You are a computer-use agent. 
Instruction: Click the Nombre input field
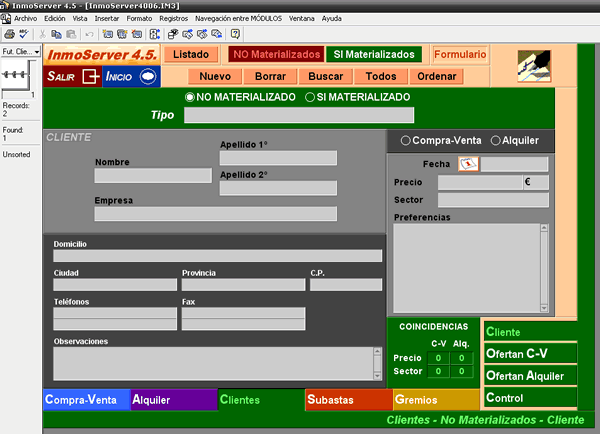click(x=153, y=176)
